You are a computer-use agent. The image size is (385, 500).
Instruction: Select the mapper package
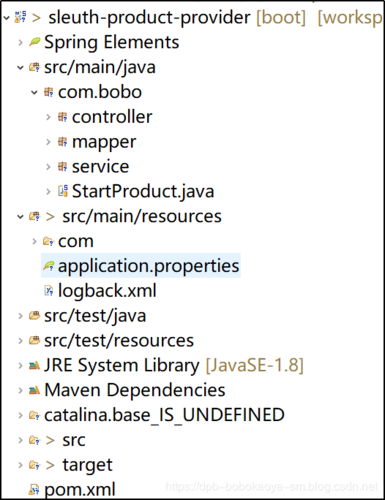tap(104, 142)
